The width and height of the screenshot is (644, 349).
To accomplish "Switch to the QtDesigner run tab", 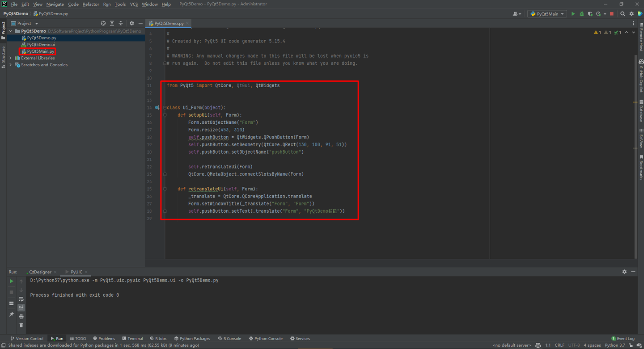I will [40, 272].
